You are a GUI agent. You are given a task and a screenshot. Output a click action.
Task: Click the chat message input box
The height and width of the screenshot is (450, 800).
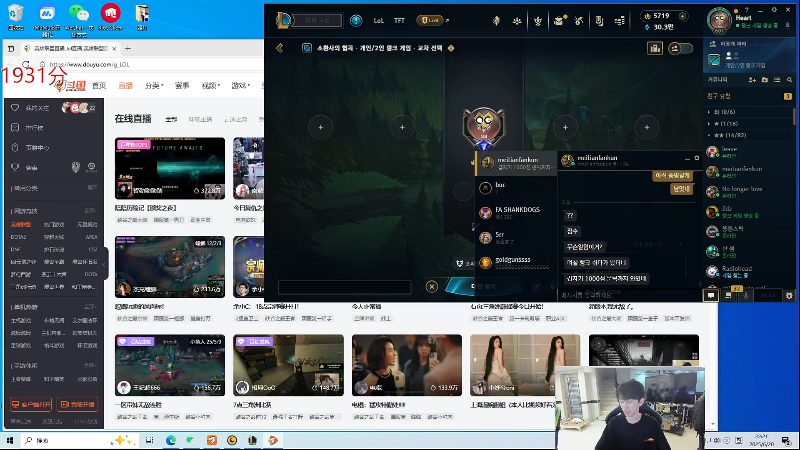click(x=628, y=295)
